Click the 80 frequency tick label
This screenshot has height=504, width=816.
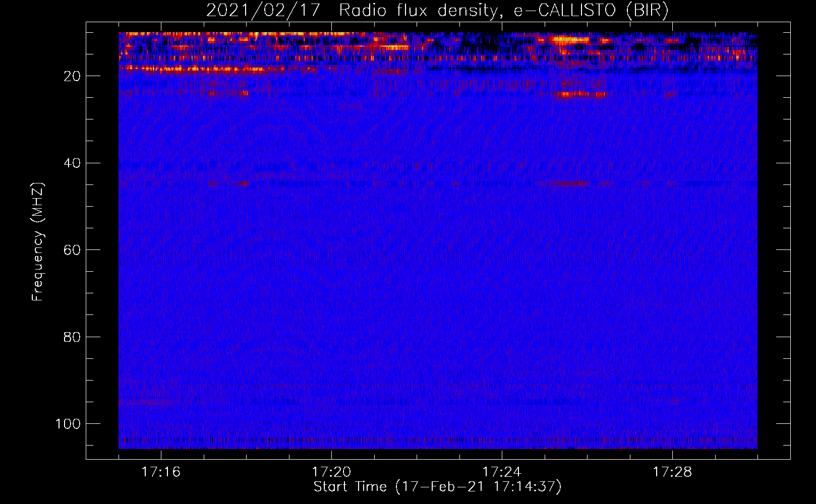click(x=72, y=337)
